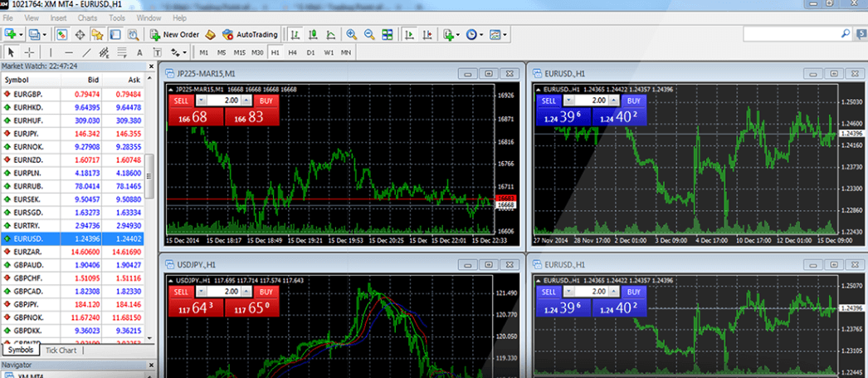The image size is (868, 378).
Task: Click BUY on the USDJPY chart
Action: pyautogui.click(x=266, y=292)
